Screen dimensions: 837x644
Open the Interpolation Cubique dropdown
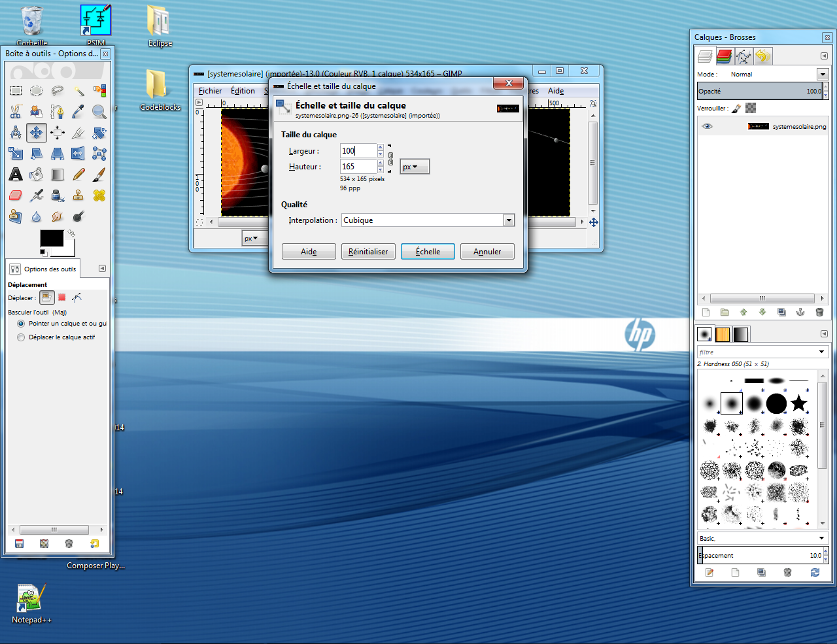[x=428, y=220]
